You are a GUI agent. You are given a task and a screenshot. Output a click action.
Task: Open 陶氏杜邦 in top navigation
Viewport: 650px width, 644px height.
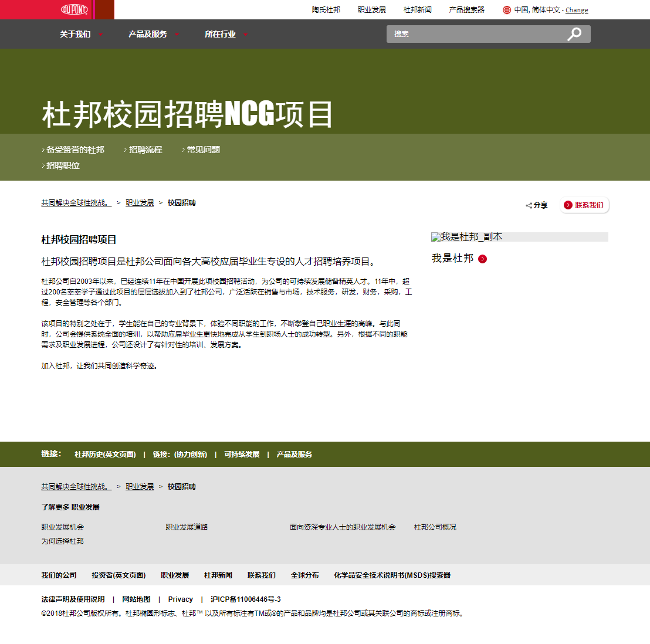326,10
